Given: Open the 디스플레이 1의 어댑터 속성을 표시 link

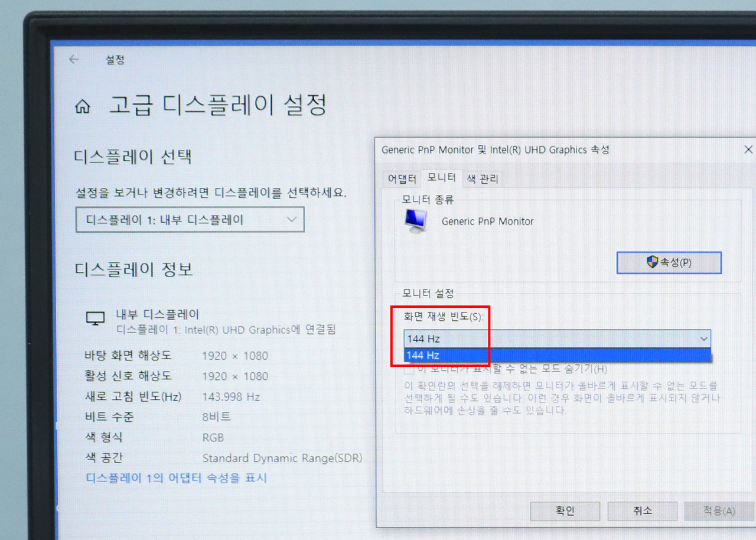Looking at the screenshot, I should click(x=177, y=478).
